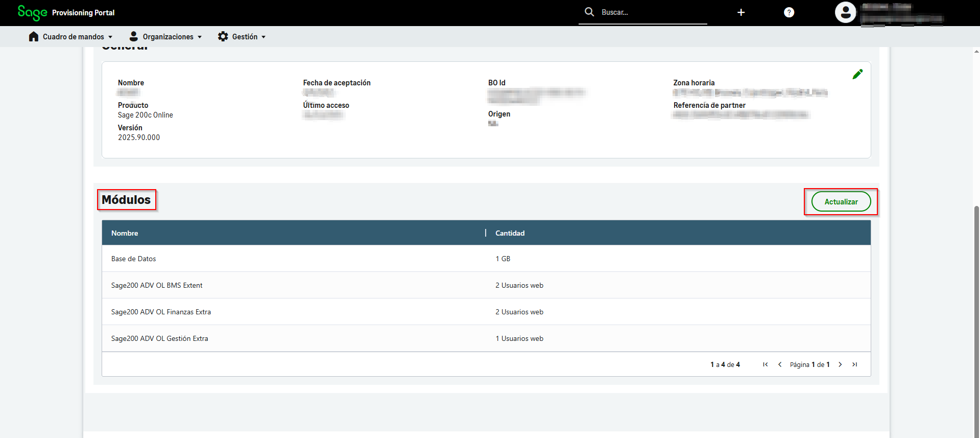Click the Cuadro de mandos home icon
This screenshot has height=438, width=980.
(34, 37)
